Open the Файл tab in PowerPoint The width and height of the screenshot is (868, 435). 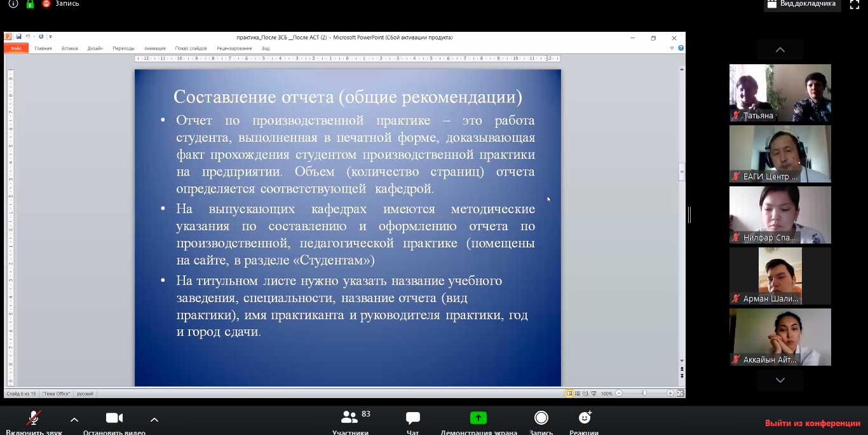click(16, 48)
